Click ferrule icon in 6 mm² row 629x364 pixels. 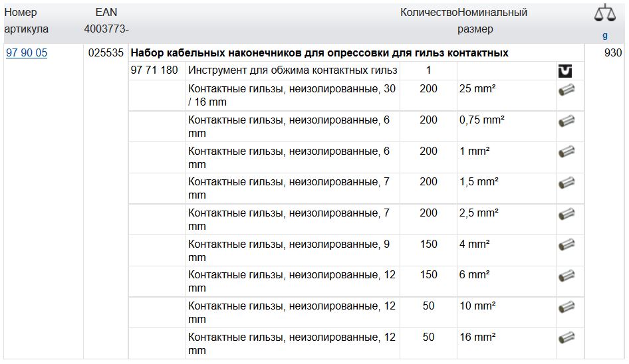(x=566, y=276)
